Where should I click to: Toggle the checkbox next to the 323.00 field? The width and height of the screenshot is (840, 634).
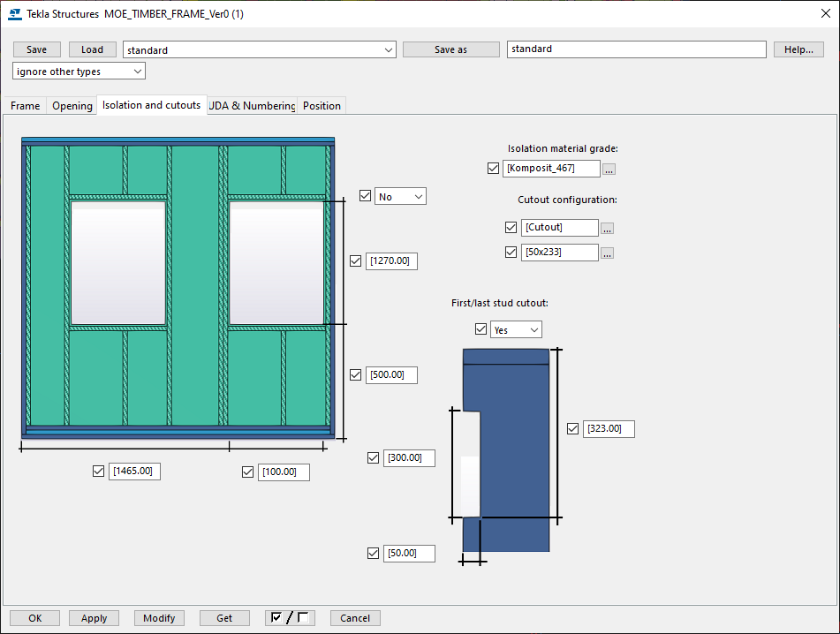(x=572, y=428)
